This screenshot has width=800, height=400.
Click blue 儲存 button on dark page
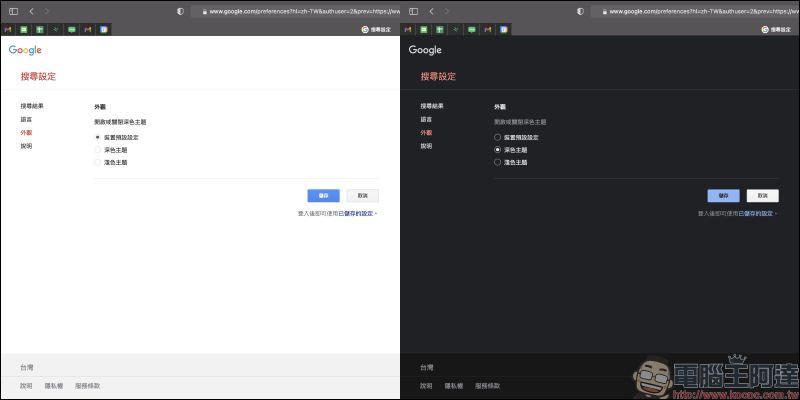click(x=723, y=196)
